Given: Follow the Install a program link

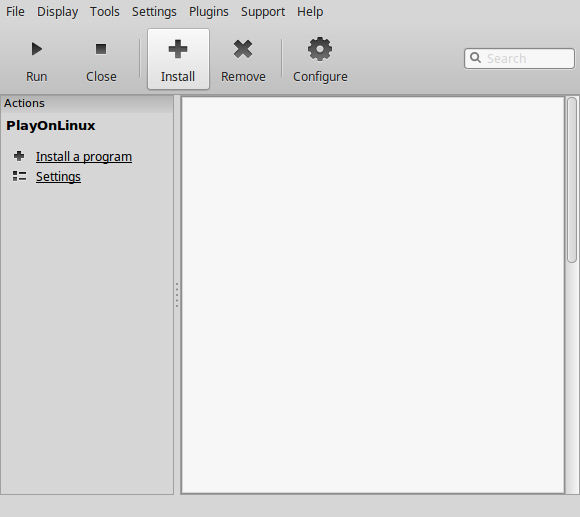Looking at the screenshot, I should [x=84, y=156].
